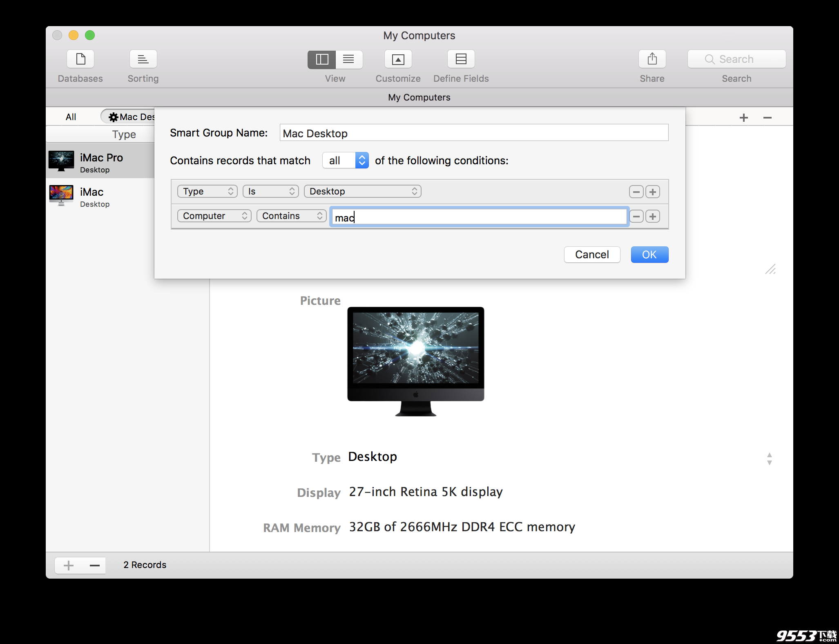Open the Desktop value dropdown
The width and height of the screenshot is (839, 644).
click(x=363, y=192)
